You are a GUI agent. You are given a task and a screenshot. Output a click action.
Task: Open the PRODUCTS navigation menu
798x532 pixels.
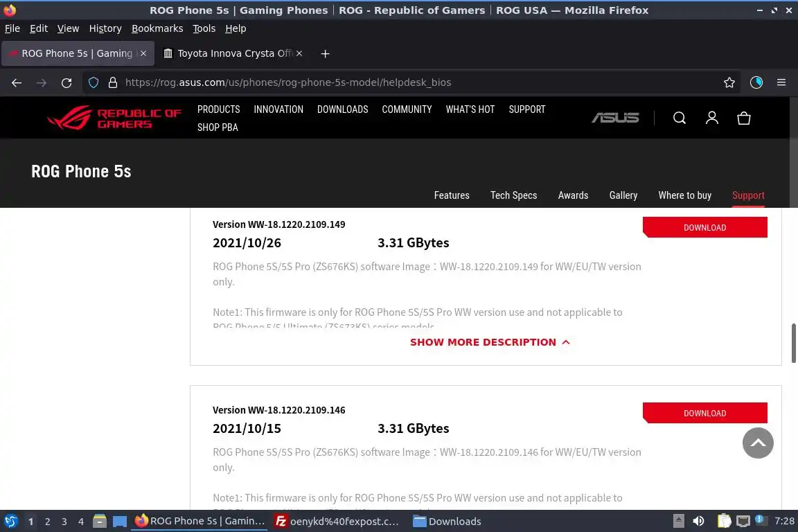tap(218, 109)
